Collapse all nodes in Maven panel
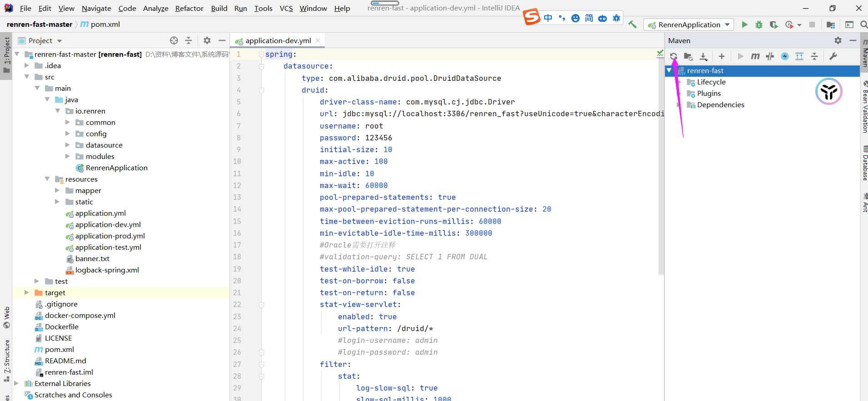The image size is (868, 401). coord(814,56)
